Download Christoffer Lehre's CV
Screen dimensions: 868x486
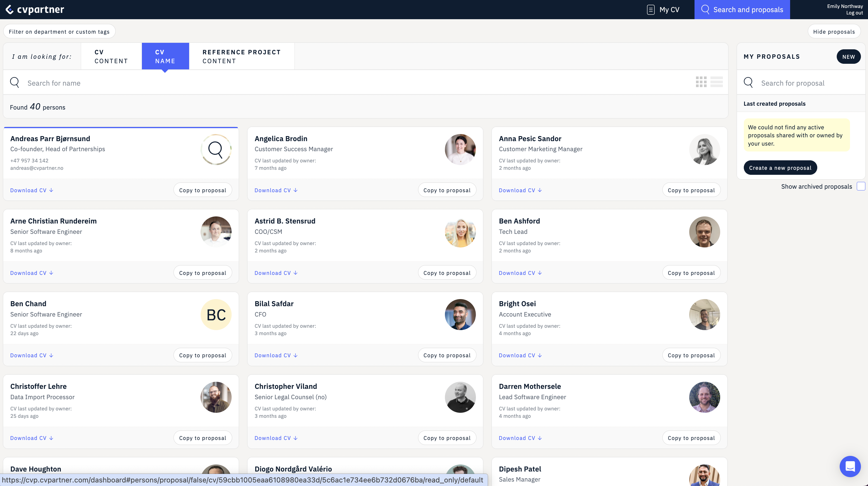point(28,438)
